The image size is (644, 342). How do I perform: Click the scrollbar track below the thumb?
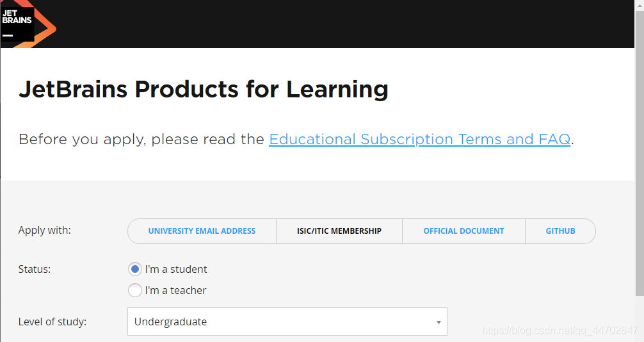(640, 317)
